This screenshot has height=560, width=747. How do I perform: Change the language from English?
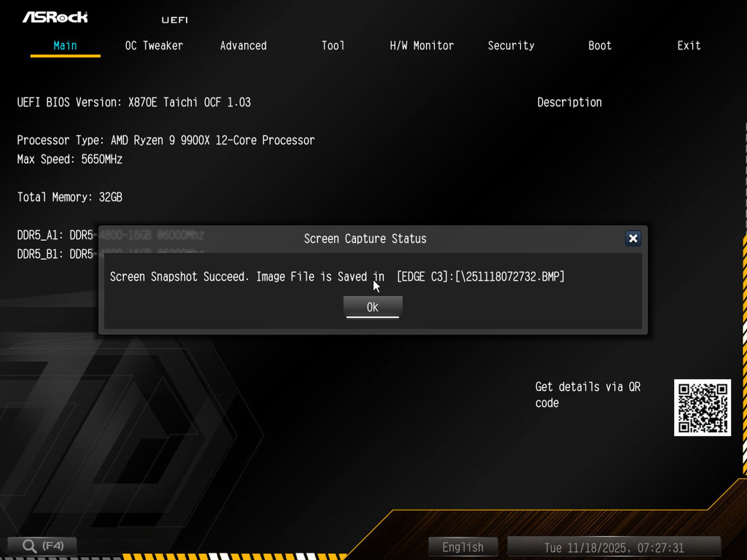[x=463, y=546]
